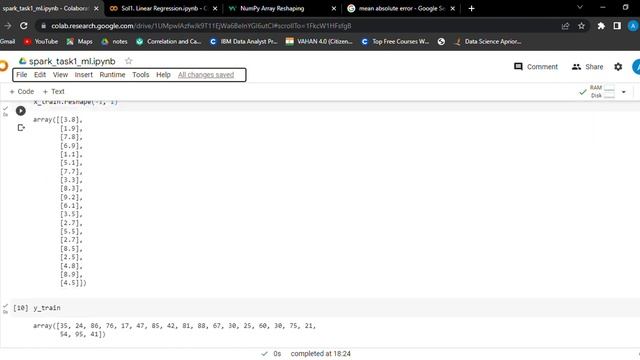Open VAHAN 4.0 bookmark
Image resolution: width=640 pixels, height=360 pixels.
(x=319, y=41)
